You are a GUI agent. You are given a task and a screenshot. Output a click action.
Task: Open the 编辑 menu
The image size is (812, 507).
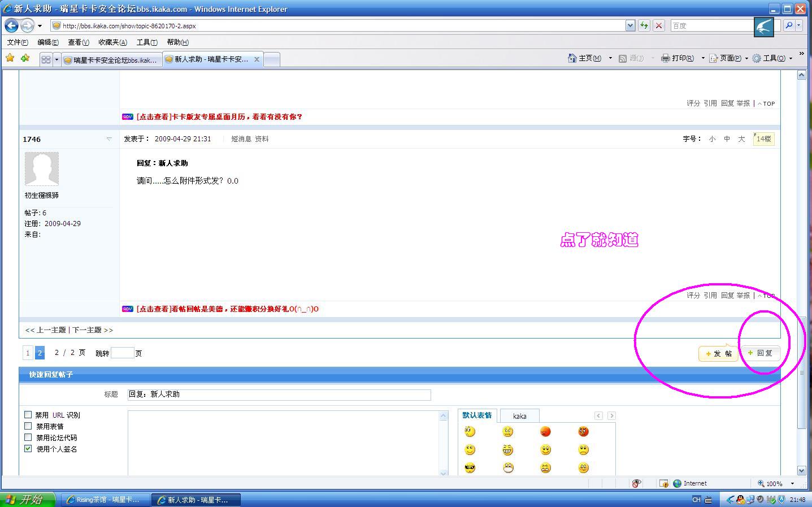pyautogui.click(x=48, y=42)
